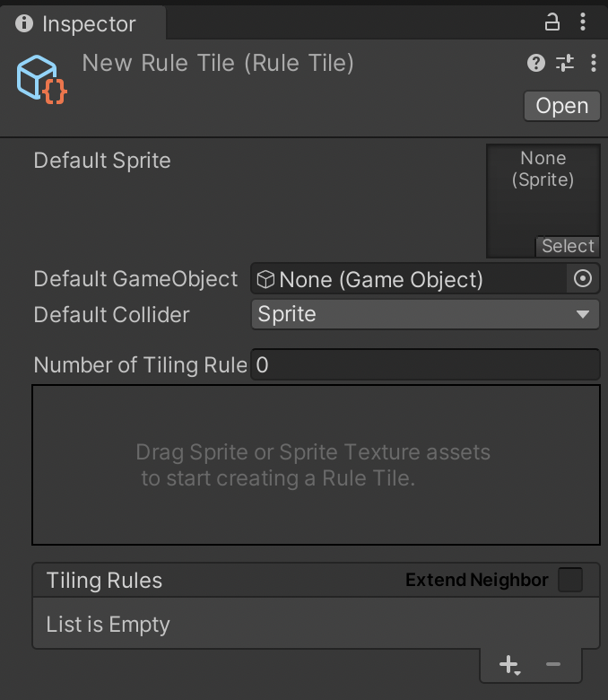
Task: Click the Default Sprite preview thumbnail
Action: click(543, 201)
